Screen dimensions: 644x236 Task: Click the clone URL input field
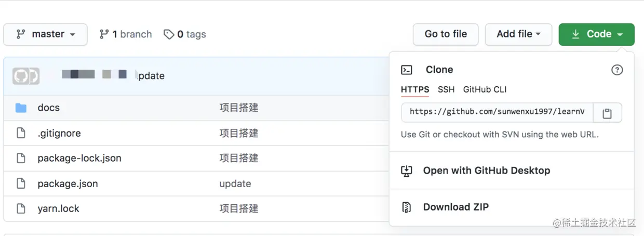497,112
